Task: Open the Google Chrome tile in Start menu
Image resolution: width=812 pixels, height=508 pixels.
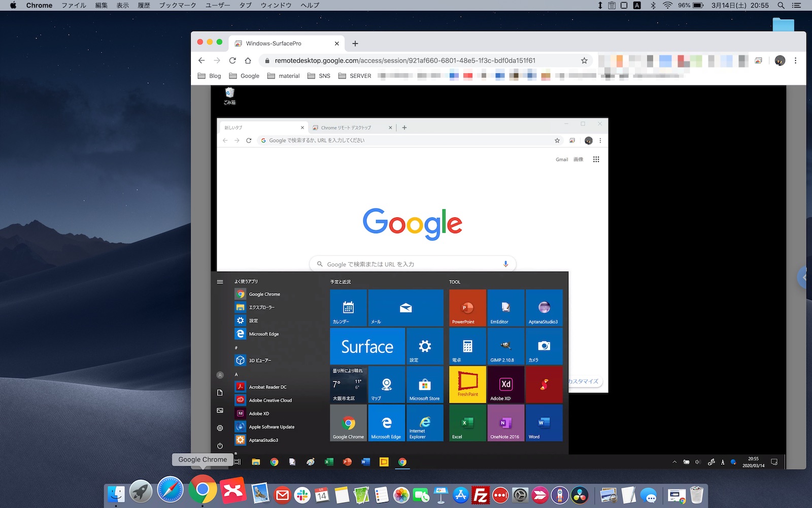Action: (x=348, y=423)
